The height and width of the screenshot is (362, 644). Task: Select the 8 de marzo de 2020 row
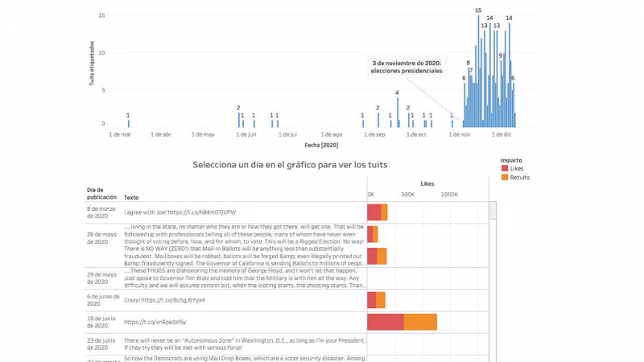[287, 212]
